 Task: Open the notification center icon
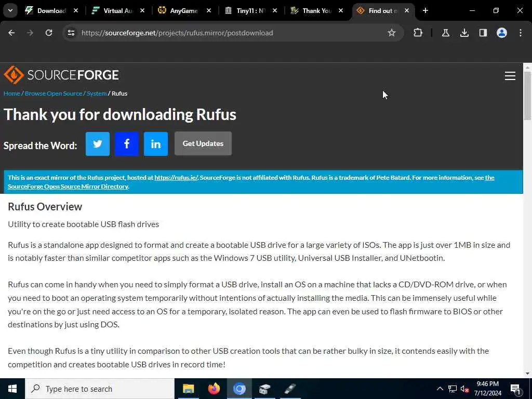point(515,389)
